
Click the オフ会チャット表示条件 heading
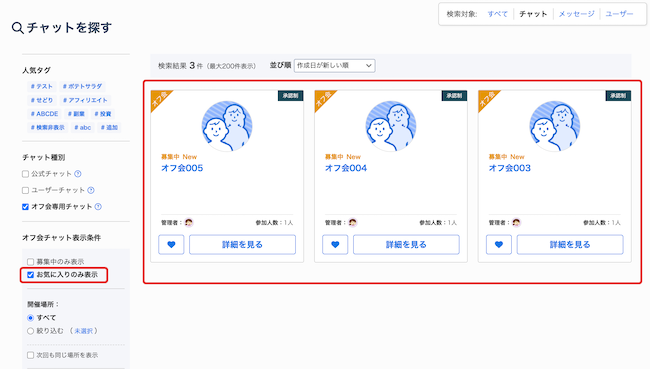coord(61,238)
